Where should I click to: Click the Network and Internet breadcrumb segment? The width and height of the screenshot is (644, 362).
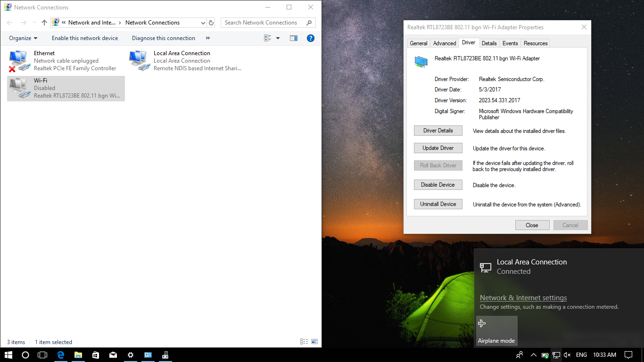pyautogui.click(x=92, y=23)
